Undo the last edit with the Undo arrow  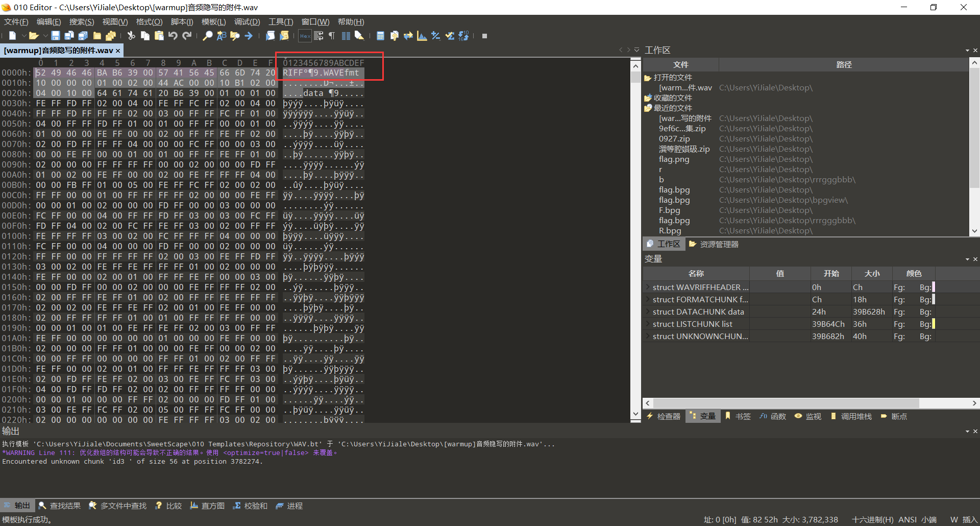[173, 36]
